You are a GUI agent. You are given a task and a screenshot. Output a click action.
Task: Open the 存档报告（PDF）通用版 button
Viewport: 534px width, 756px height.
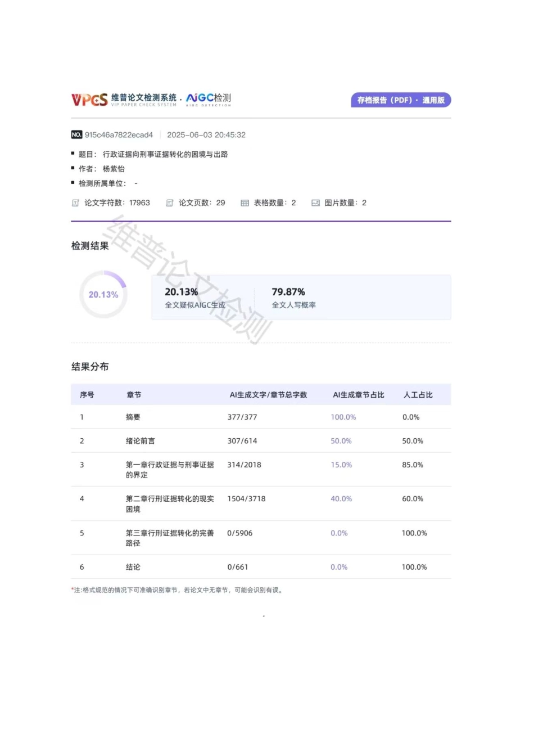tap(401, 100)
